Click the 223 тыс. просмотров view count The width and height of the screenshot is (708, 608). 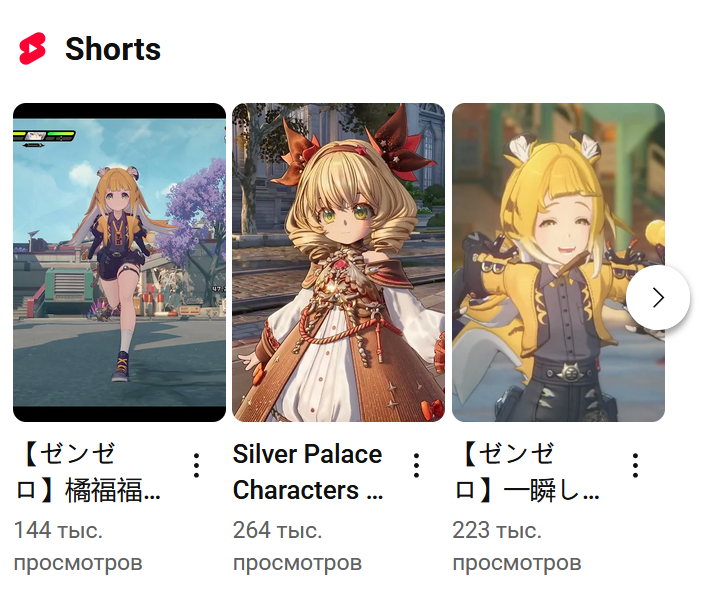pos(517,546)
